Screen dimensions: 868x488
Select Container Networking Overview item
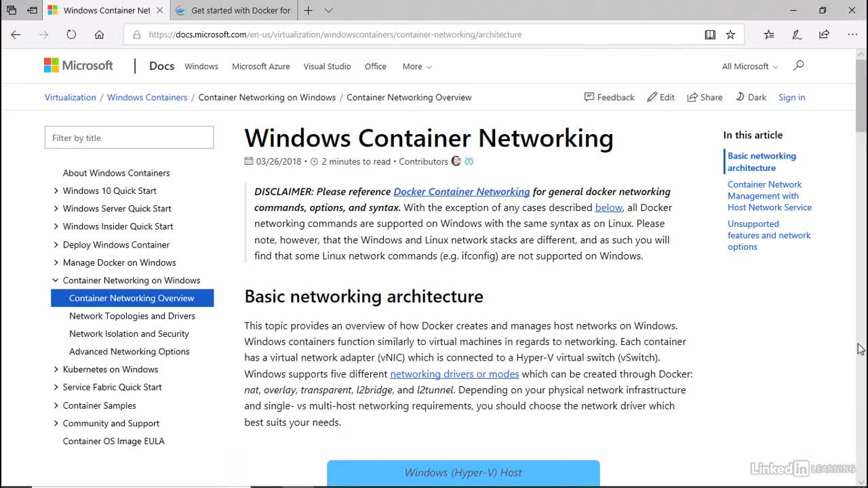(132, 298)
